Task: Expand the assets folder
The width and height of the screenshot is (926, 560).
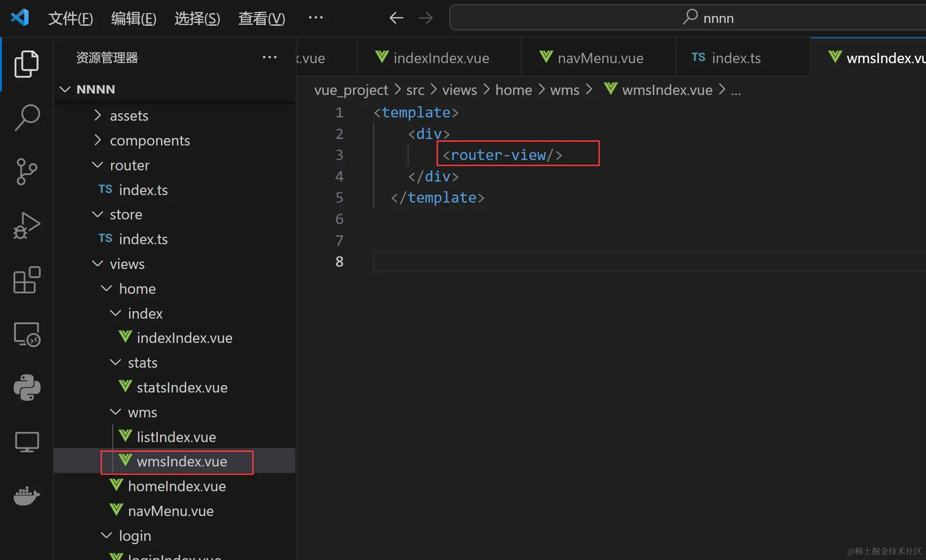Action: click(x=129, y=116)
